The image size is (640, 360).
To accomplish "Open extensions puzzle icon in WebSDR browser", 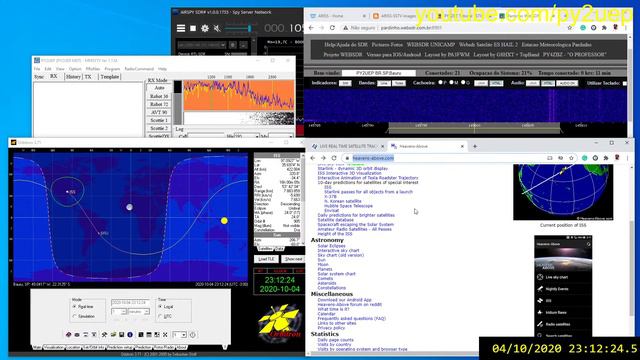I will pyautogui.click(x=604, y=28).
